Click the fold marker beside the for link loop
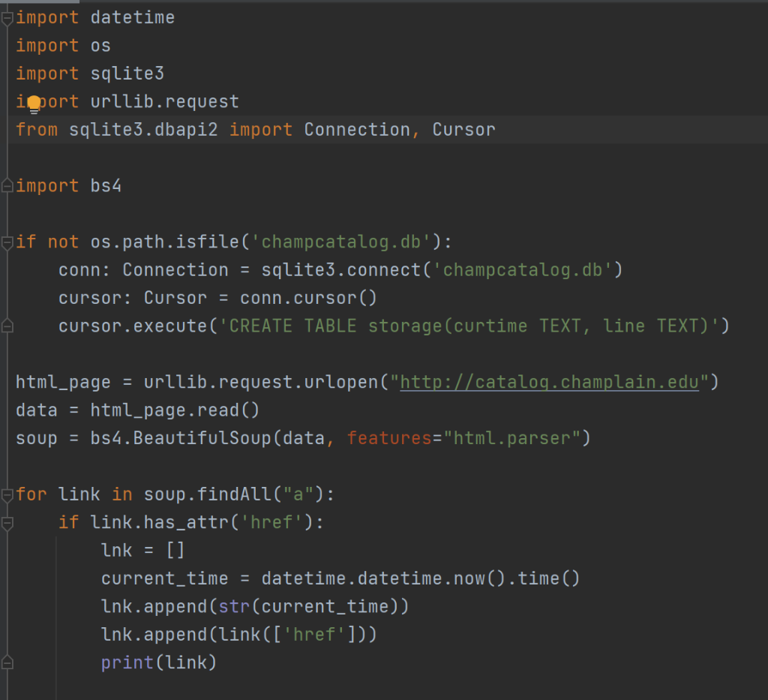The width and height of the screenshot is (768, 700). [6, 494]
